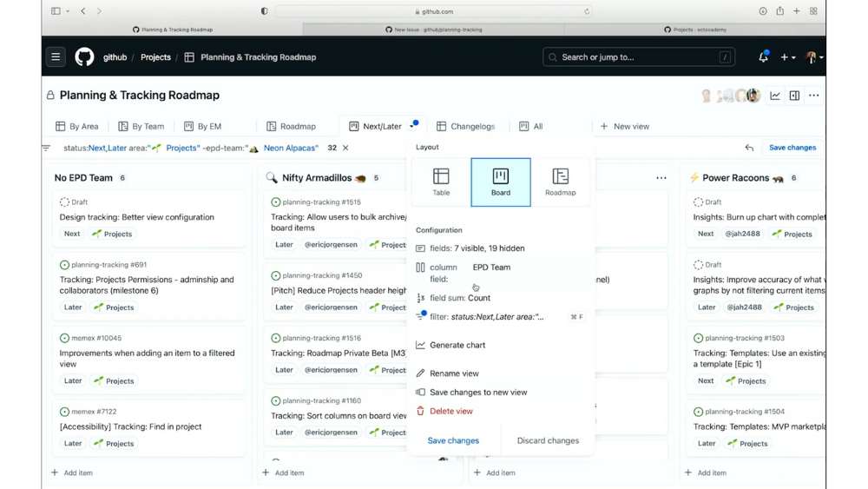Open card Design tracking: Better view configuration
Image resolution: width=868 pixels, height=489 pixels.
pyautogui.click(x=137, y=217)
